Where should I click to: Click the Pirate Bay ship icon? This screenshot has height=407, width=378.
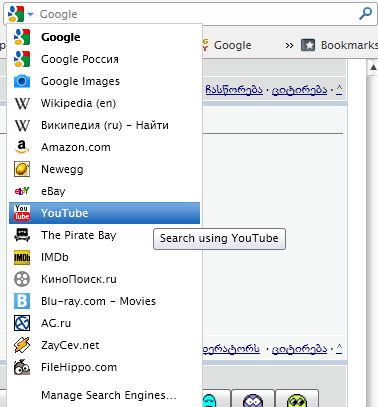click(22, 235)
